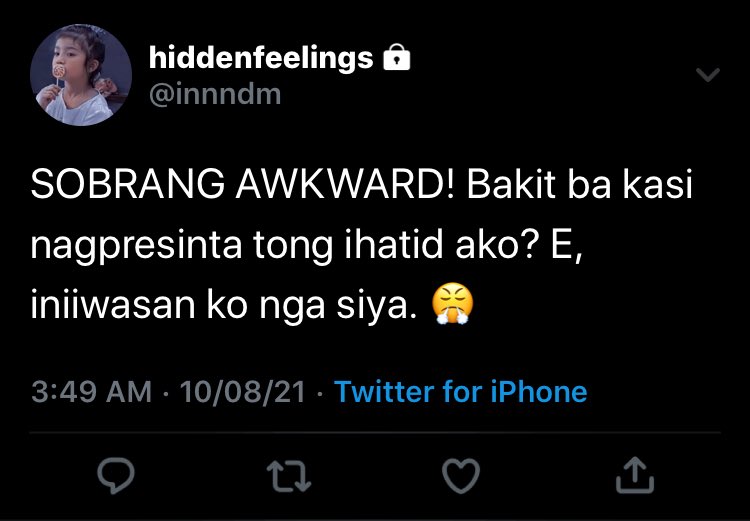Click the phrase Bakit ba kasi
The height and width of the screenshot is (521, 750).
[x=579, y=184]
